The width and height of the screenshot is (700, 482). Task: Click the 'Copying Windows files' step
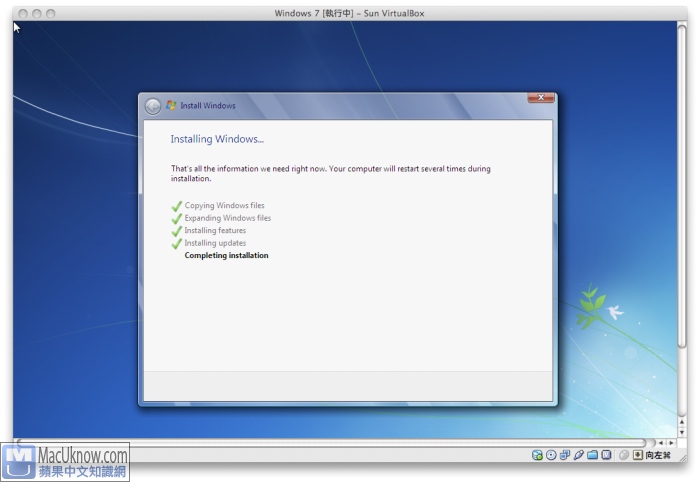pyautogui.click(x=225, y=205)
